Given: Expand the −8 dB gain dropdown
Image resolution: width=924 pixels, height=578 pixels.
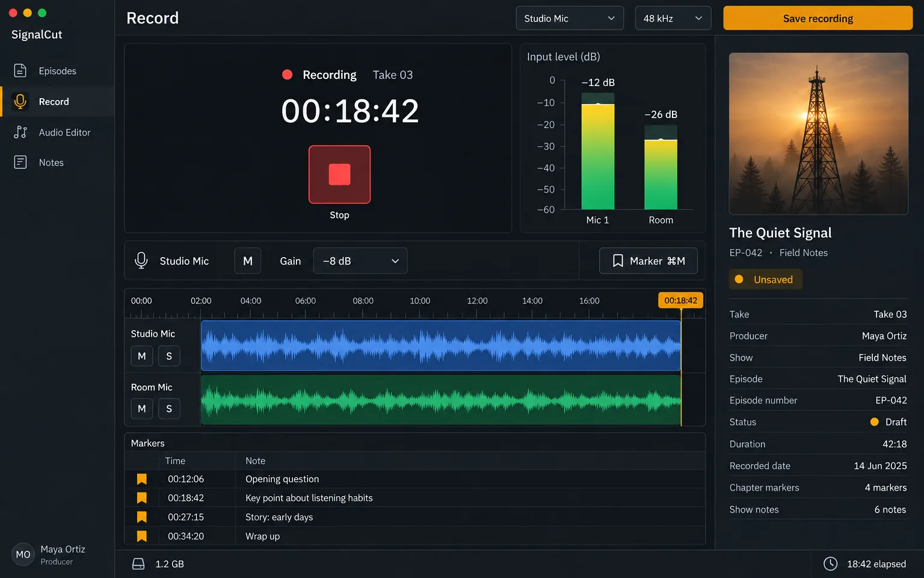Looking at the screenshot, I should [x=360, y=261].
